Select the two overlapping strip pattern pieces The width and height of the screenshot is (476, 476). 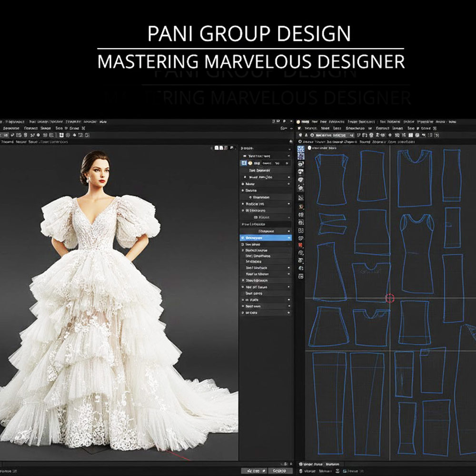tap(332, 223)
